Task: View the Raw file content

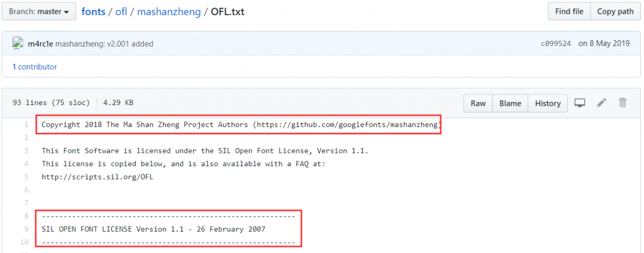Action: click(x=479, y=103)
